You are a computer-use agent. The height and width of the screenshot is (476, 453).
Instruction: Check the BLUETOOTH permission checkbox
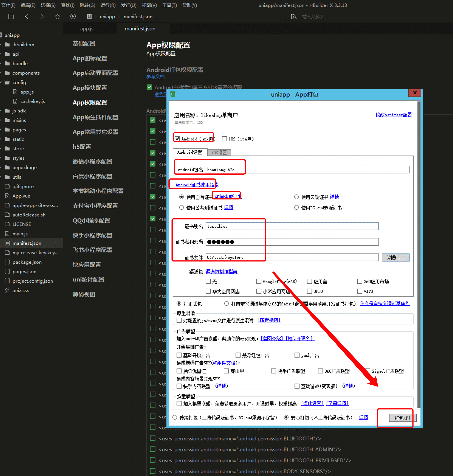pyautogui.click(x=153, y=438)
